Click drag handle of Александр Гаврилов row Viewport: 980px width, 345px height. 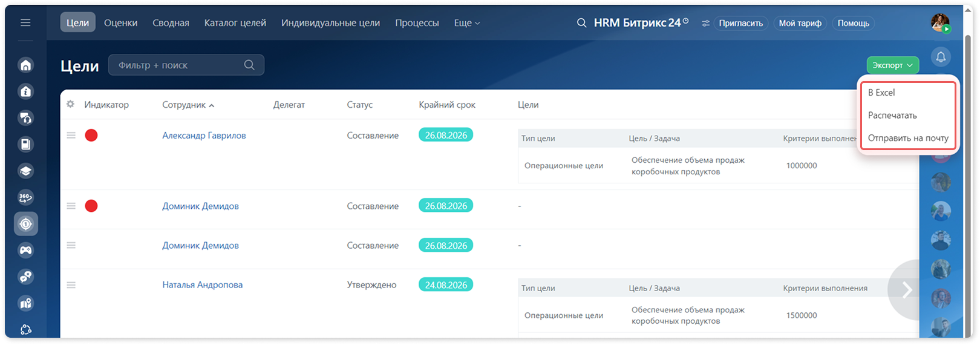(x=71, y=135)
